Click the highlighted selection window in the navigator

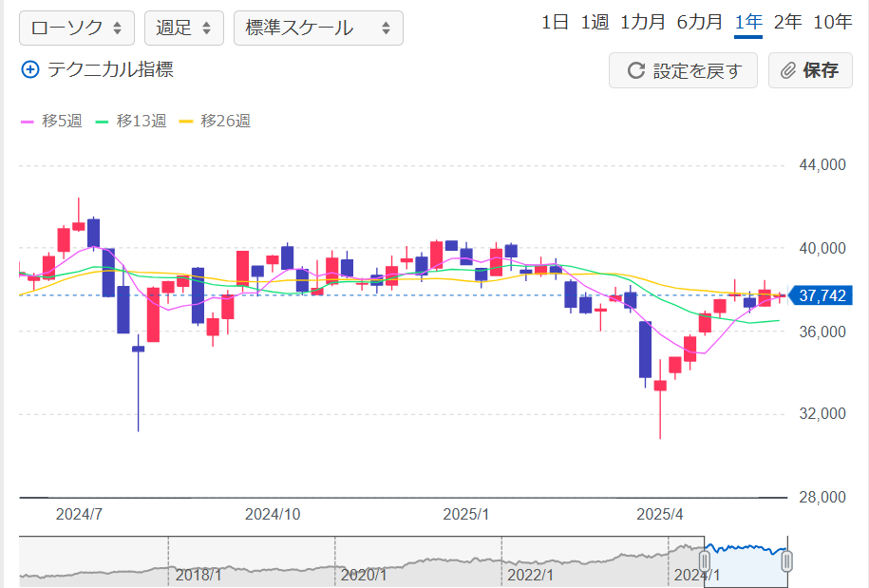click(746, 561)
